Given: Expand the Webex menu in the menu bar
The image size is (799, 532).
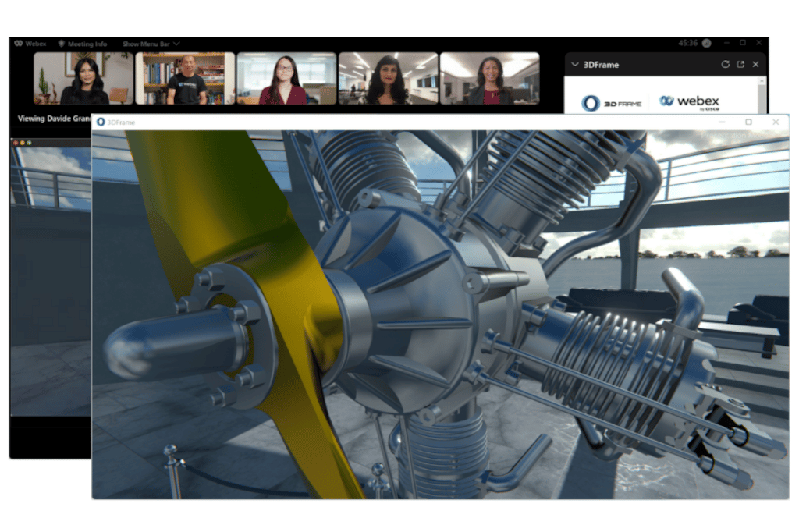Looking at the screenshot, I should [x=34, y=44].
